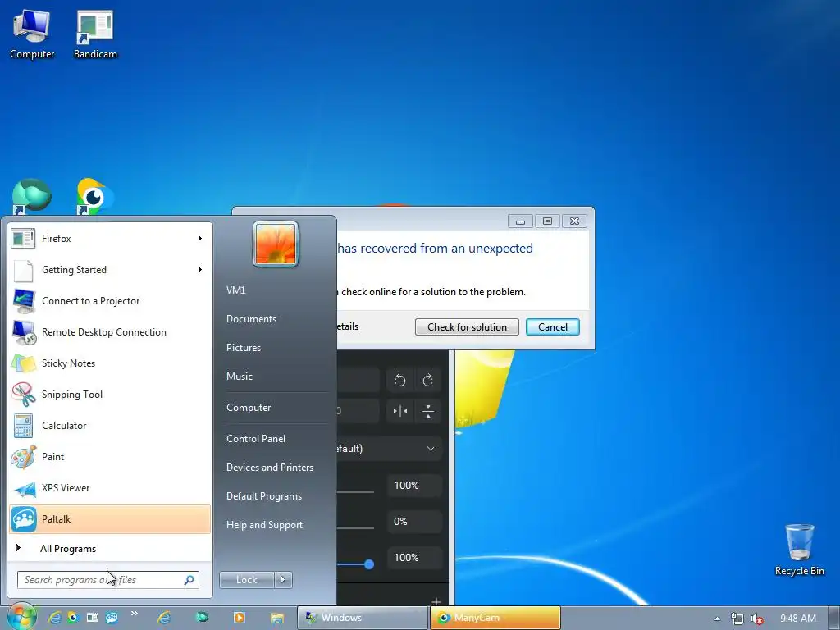The height and width of the screenshot is (630, 840).
Task: Rotate left icon in ManyCam panel
Action: 400,381
